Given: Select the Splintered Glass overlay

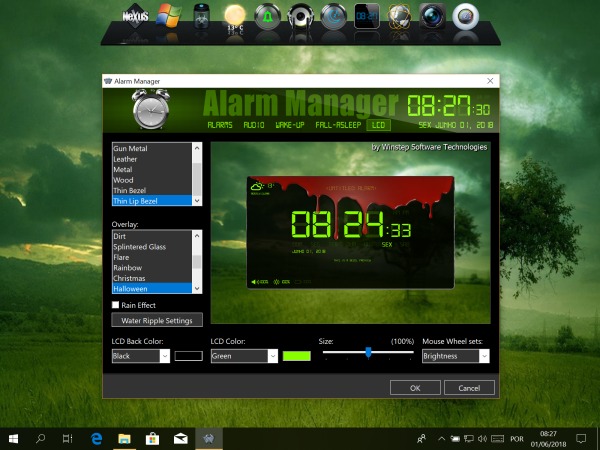Looking at the screenshot, I should (140, 246).
